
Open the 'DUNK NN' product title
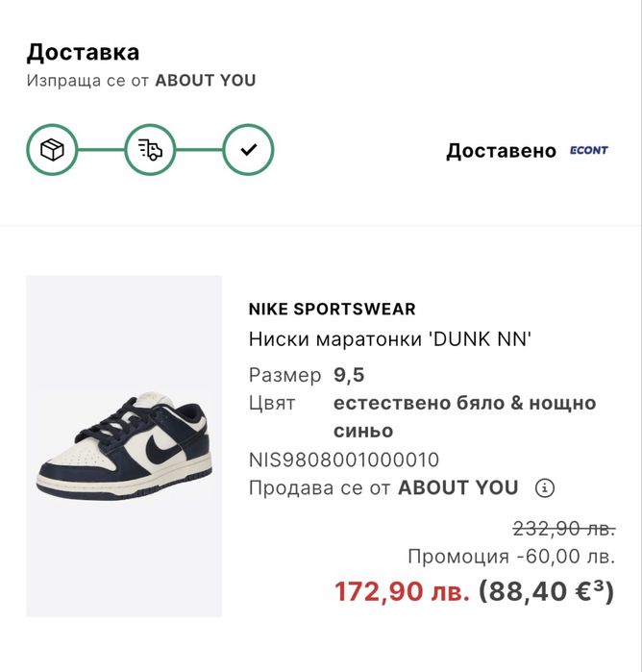point(390,338)
